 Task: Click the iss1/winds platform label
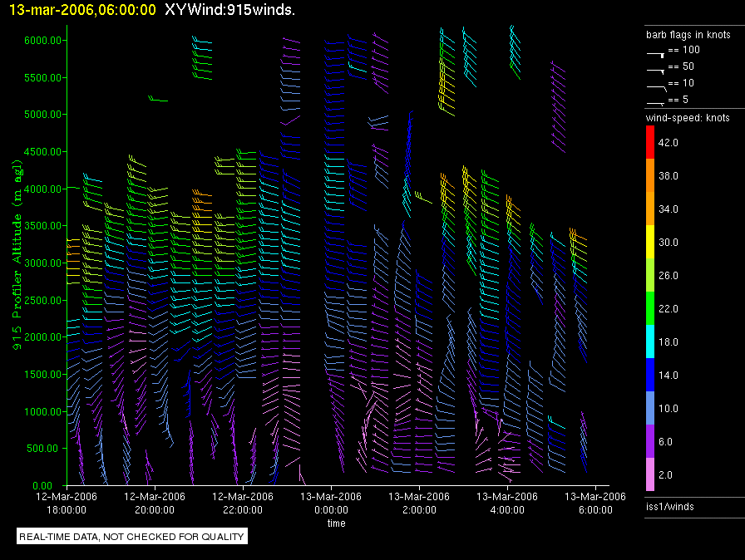669,506
